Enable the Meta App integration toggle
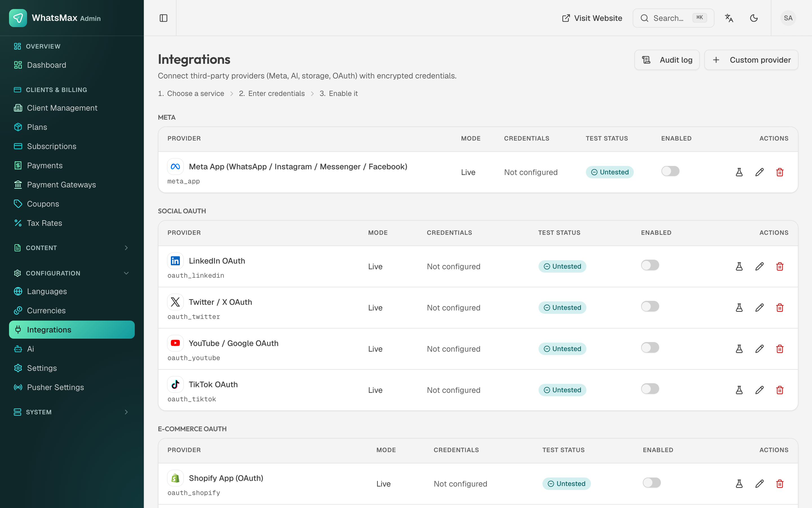 coord(670,171)
